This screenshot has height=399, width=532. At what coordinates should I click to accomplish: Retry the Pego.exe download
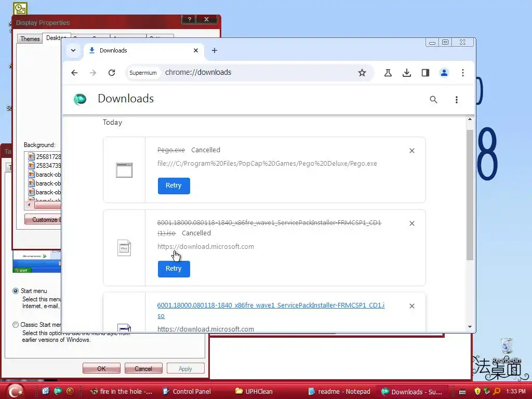(x=174, y=185)
